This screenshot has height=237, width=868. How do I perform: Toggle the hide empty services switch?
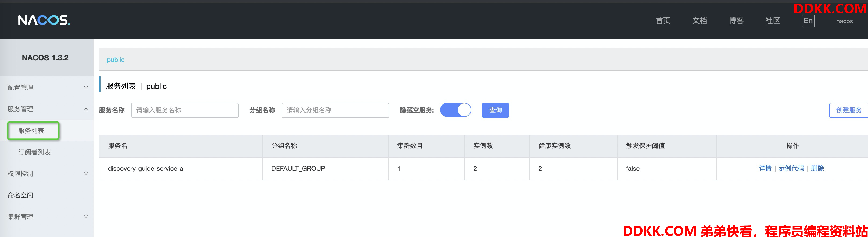tap(455, 110)
